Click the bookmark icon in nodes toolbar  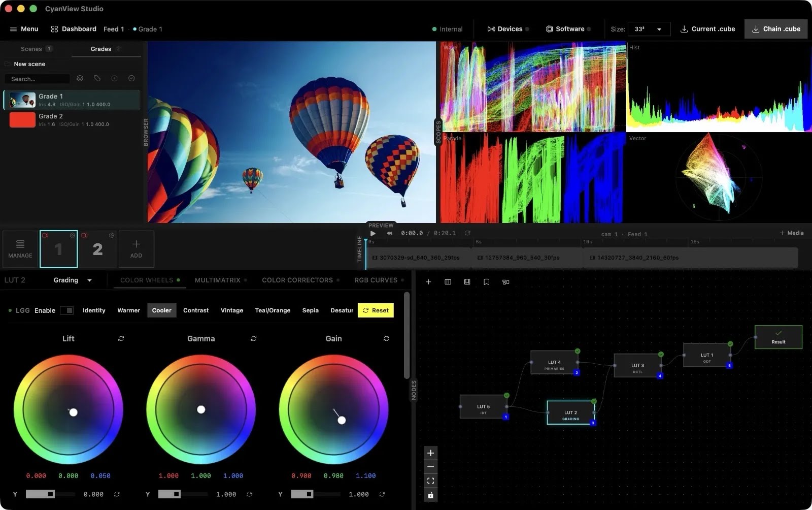click(x=486, y=282)
